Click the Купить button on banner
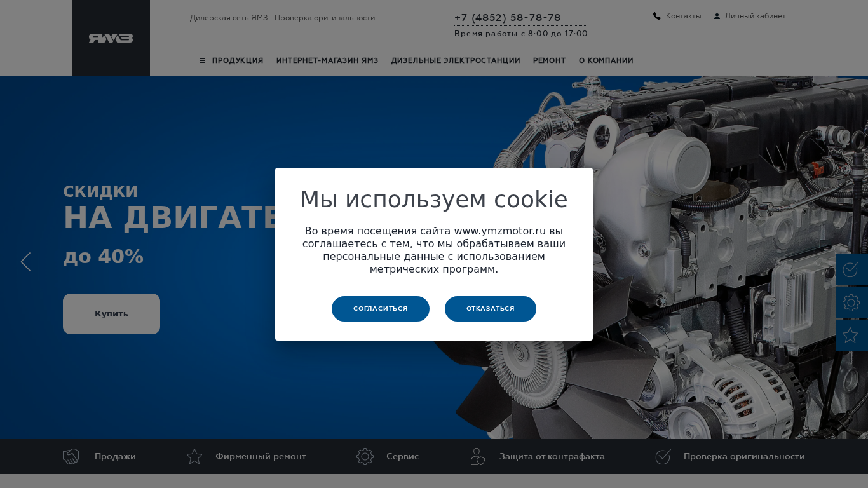 [111, 314]
